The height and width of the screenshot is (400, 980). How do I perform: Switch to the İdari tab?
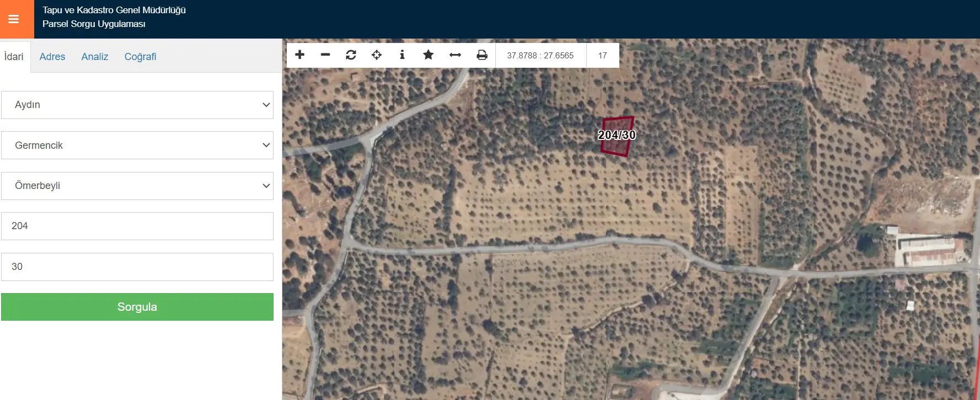(14, 57)
